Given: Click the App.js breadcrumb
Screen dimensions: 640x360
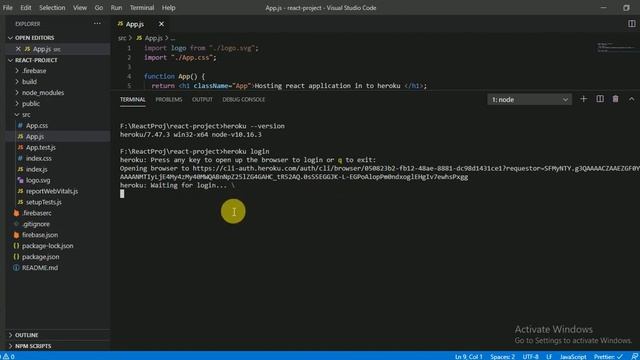Looking at the screenshot, I should [x=153, y=38].
